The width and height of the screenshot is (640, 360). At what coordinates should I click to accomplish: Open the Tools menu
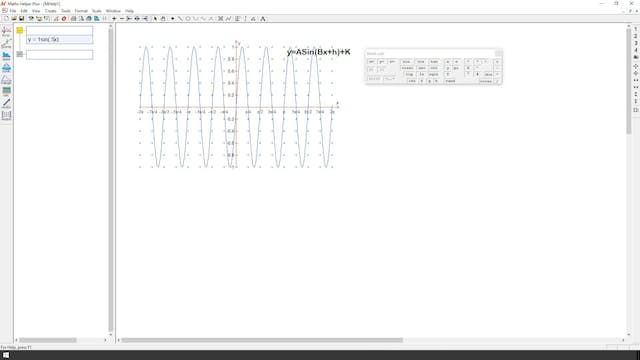click(66, 11)
